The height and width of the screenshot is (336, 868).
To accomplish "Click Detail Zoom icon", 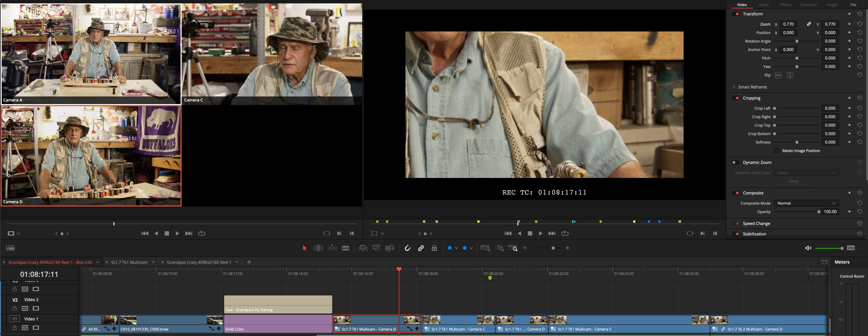I will coord(499,248).
